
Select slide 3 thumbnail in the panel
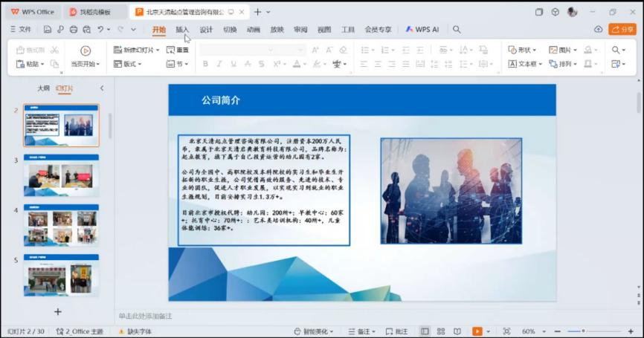click(x=61, y=175)
